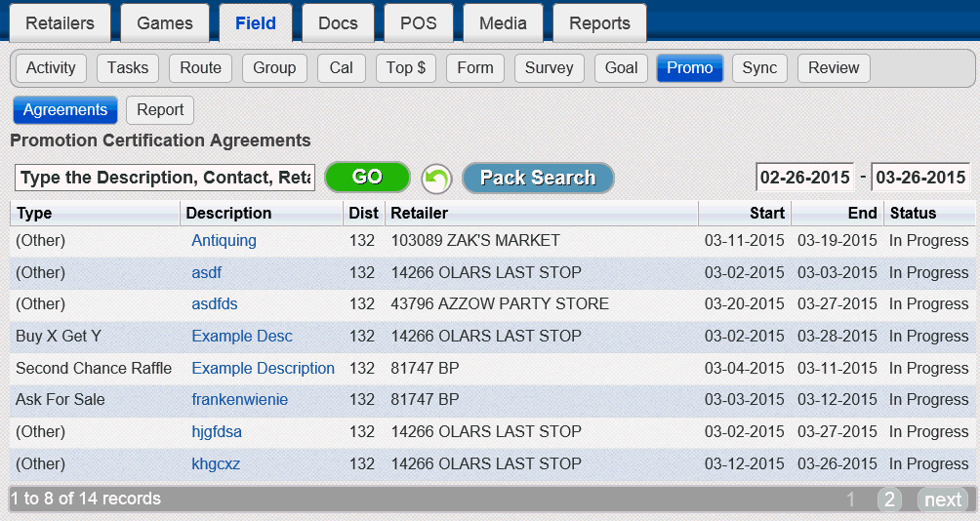
Task: Click the 03-28-2015 end date cell
Action: [837, 336]
